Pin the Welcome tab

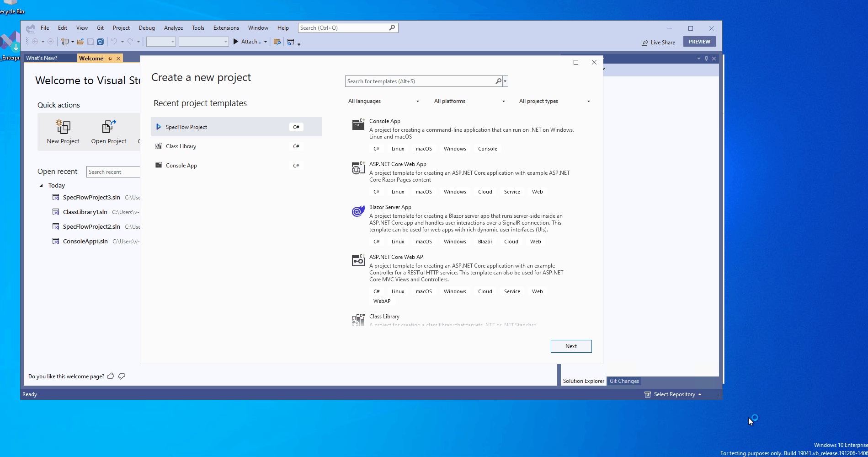pyautogui.click(x=110, y=59)
